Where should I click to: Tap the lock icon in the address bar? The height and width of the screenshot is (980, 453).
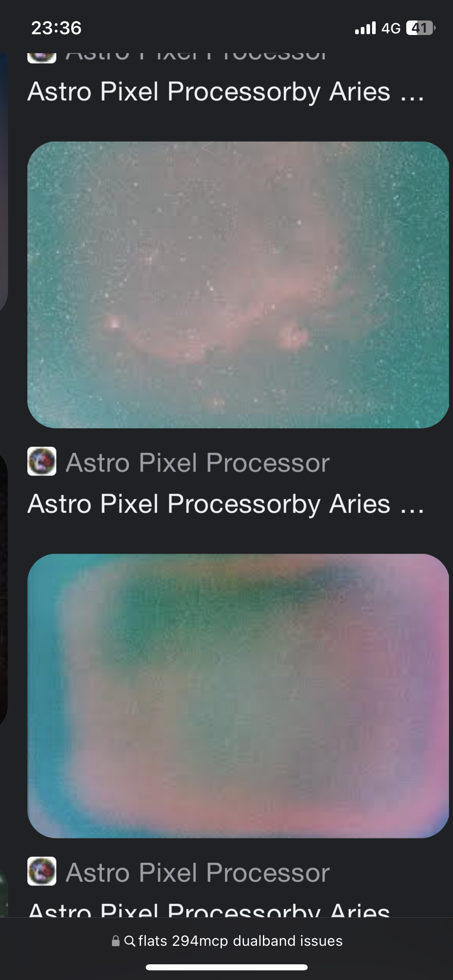(x=116, y=941)
